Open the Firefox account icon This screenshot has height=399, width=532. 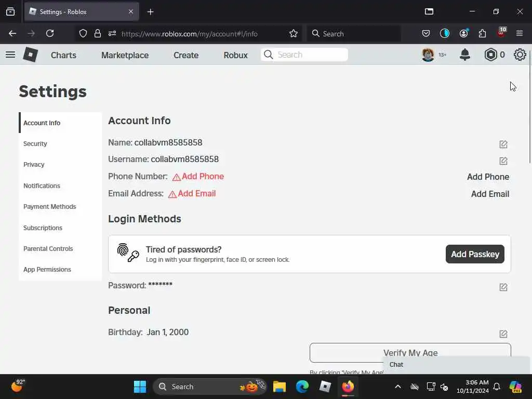pos(463,34)
